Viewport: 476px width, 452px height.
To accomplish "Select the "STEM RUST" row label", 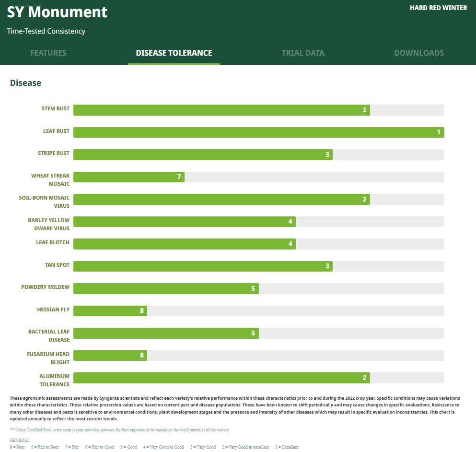I will pyautogui.click(x=56, y=108).
